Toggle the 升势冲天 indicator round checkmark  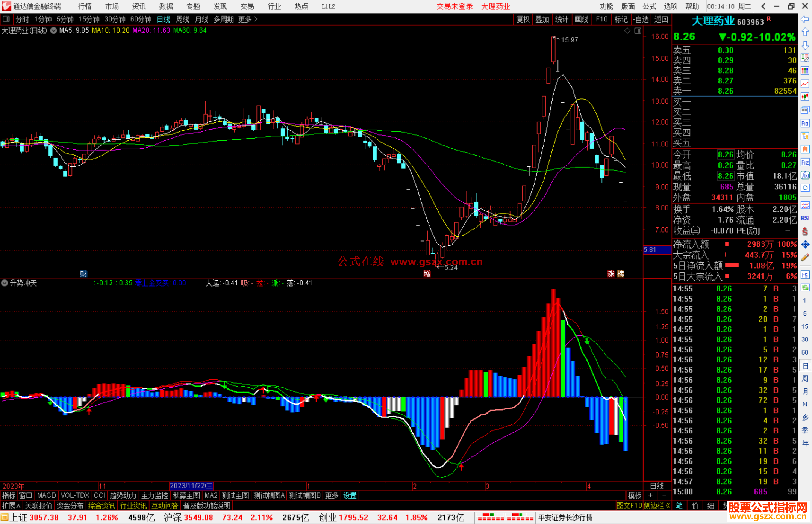pos(5,283)
